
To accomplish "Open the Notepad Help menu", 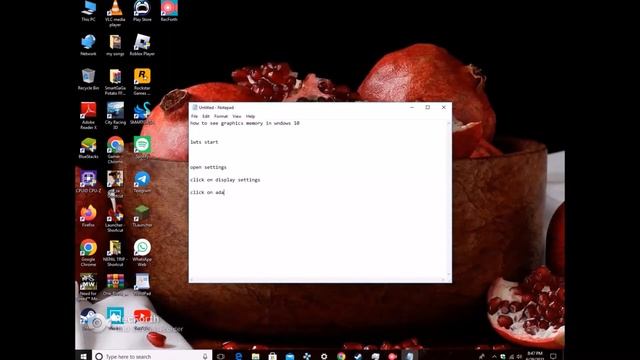I will [x=250, y=116].
